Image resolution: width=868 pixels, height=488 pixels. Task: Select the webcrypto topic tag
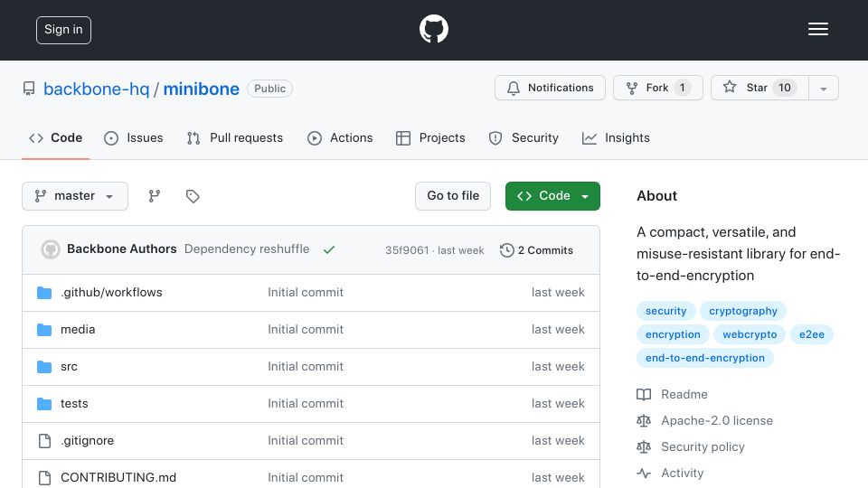[x=750, y=334]
